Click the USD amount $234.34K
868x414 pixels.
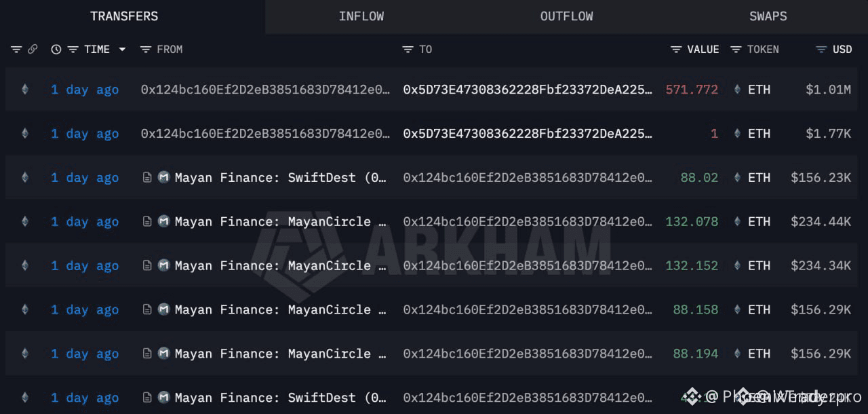821,266
